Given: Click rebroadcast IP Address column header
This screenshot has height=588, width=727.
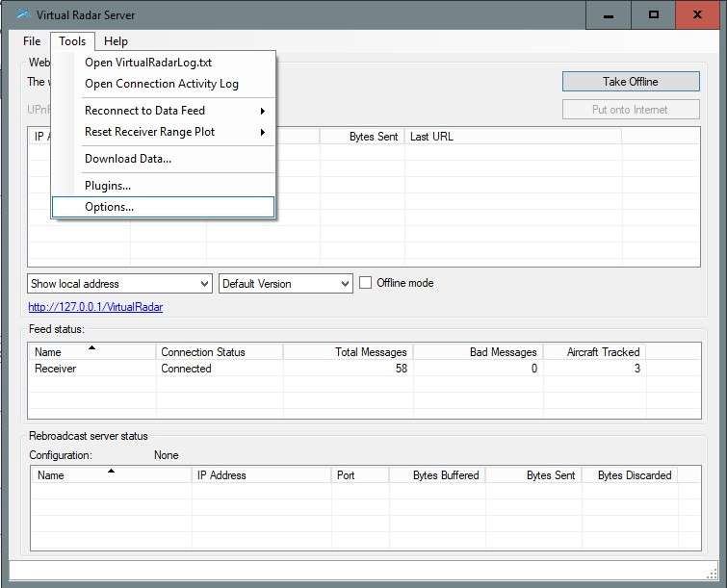Looking at the screenshot, I should (x=262, y=475).
